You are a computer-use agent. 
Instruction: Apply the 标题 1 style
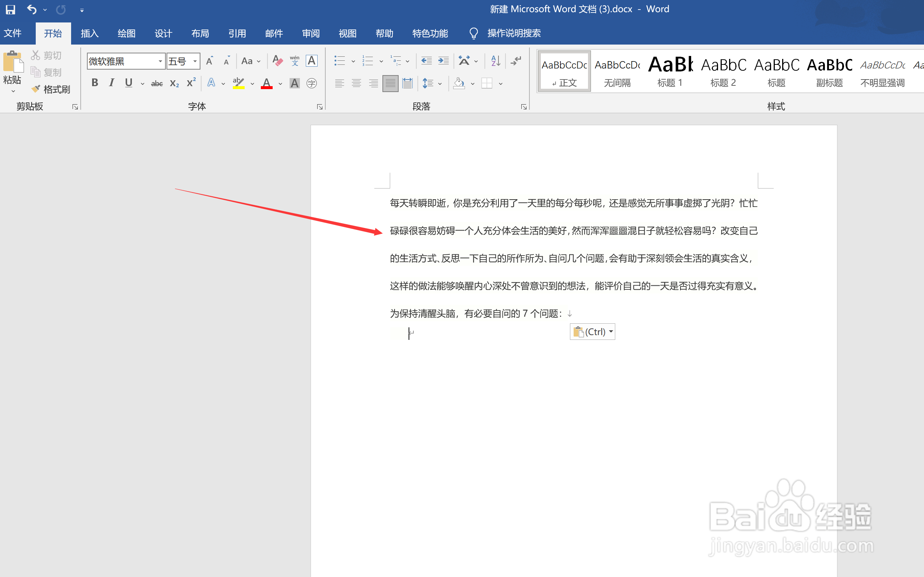(670, 71)
